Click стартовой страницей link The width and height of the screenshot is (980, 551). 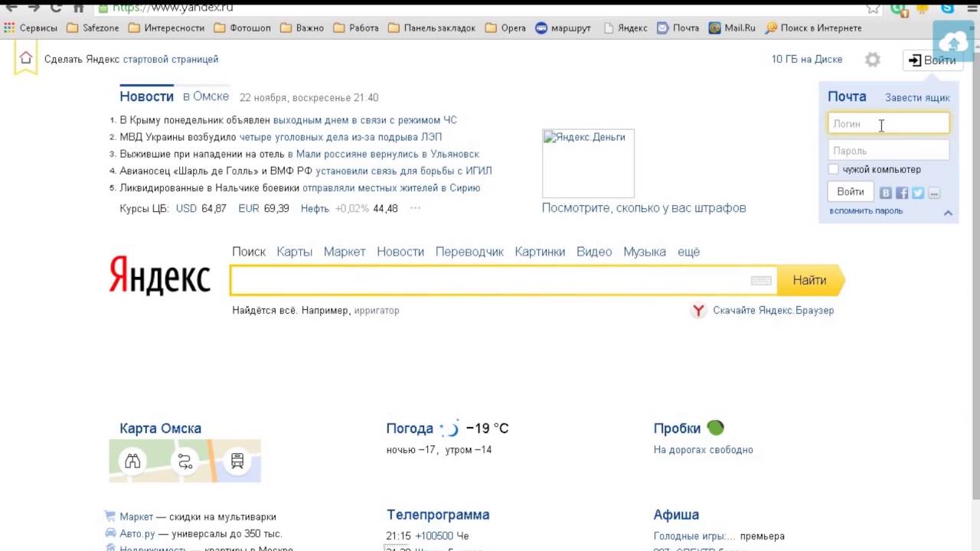click(x=170, y=59)
